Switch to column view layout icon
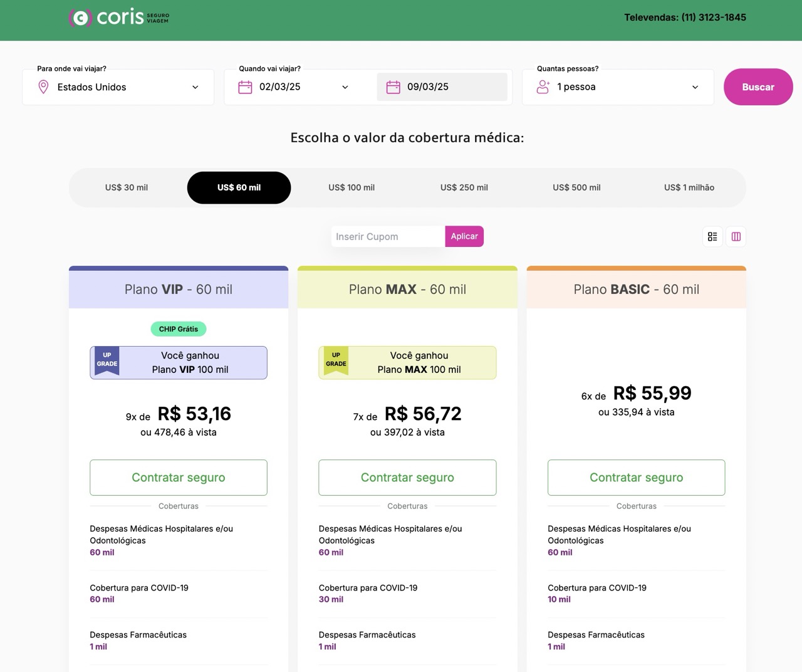 (x=736, y=236)
